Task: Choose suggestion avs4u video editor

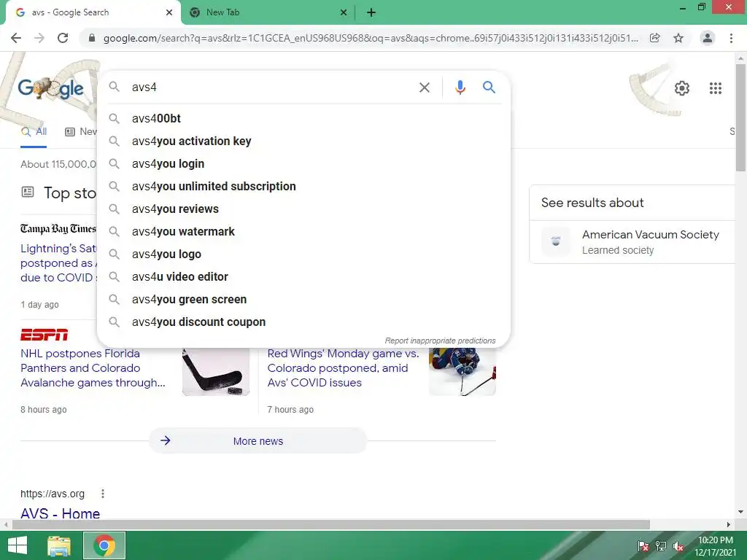Action: [x=303, y=276]
